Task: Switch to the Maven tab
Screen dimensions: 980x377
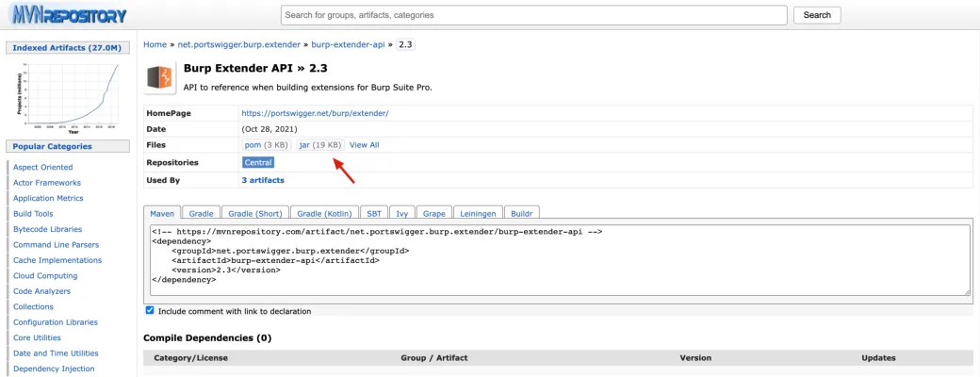Action: pos(162,213)
